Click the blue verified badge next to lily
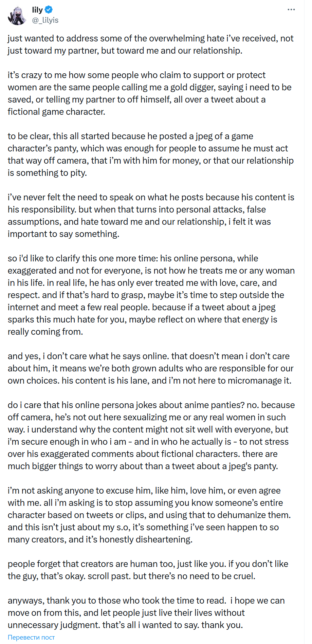Screen dimensions: 312x644 [49, 10]
